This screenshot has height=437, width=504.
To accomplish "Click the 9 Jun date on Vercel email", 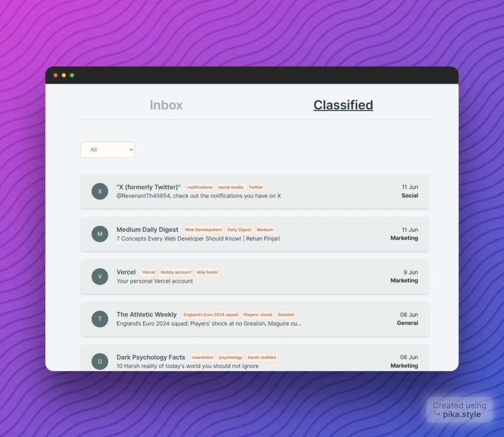I will click(411, 272).
